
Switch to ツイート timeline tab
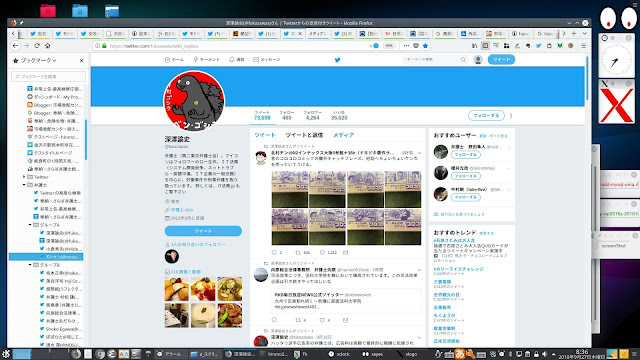(265, 135)
